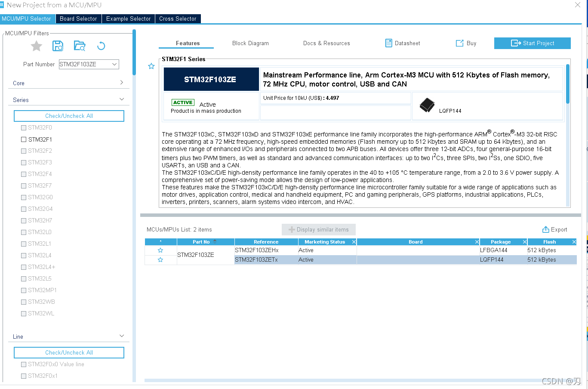Image resolution: width=588 pixels, height=389 pixels.
Task: Reset all MCU filters with circular arrow
Action: [x=101, y=46]
